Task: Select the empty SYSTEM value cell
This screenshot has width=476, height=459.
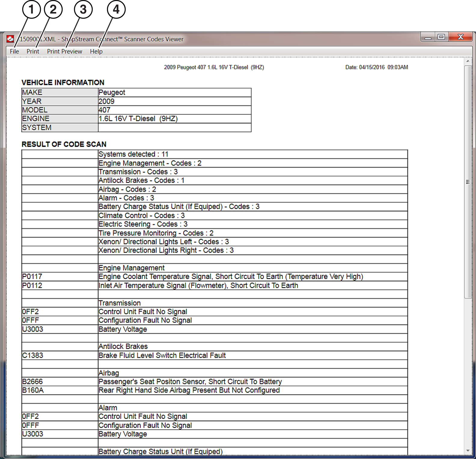Action: pyautogui.click(x=174, y=127)
